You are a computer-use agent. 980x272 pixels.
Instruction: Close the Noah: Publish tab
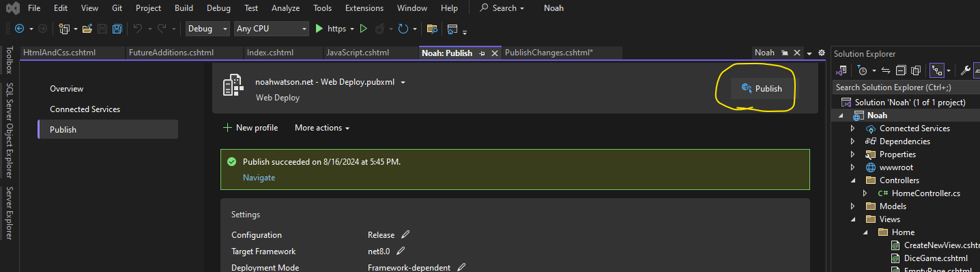[x=494, y=53]
